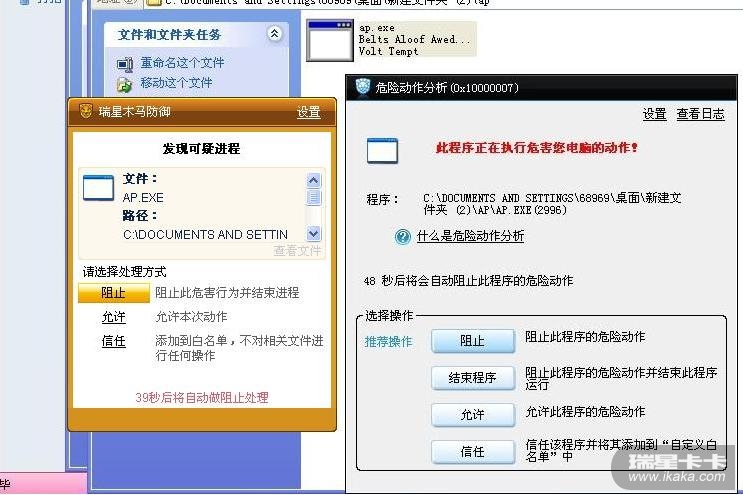Click the Rising lion shield icon in title

86,111
